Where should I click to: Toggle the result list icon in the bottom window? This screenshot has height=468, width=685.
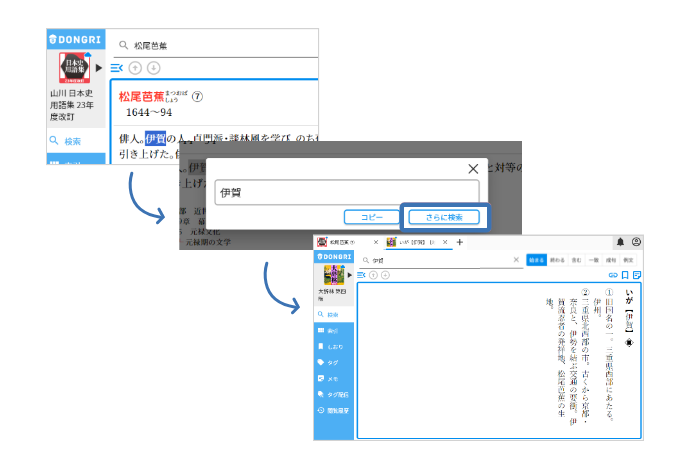click(x=361, y=275)
